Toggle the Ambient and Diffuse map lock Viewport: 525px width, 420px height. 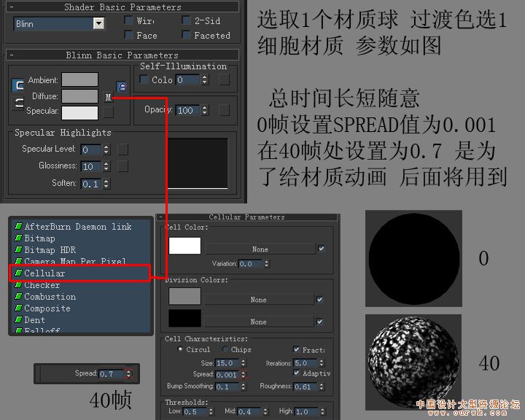pyautogui.click(x=122, y=87)
